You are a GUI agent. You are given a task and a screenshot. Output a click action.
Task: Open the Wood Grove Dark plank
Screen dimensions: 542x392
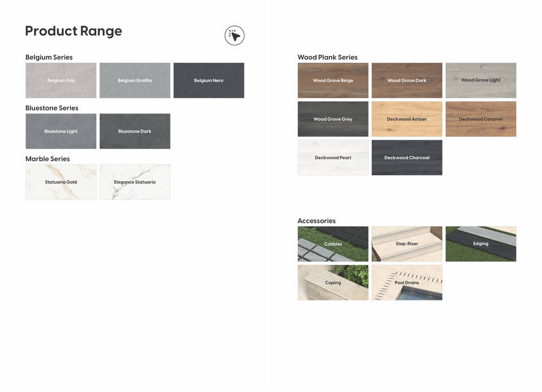click(x=407, y=80)
